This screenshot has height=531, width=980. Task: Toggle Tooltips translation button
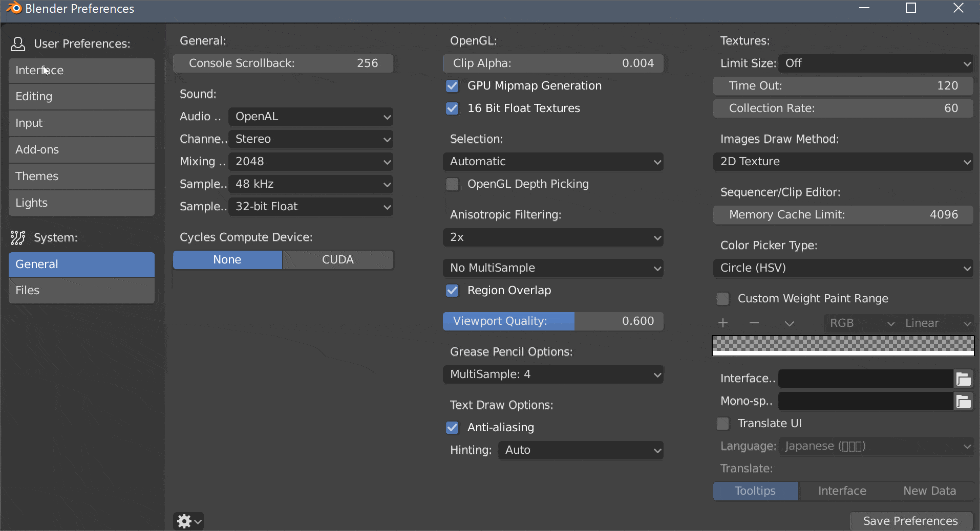click(755, 491)
